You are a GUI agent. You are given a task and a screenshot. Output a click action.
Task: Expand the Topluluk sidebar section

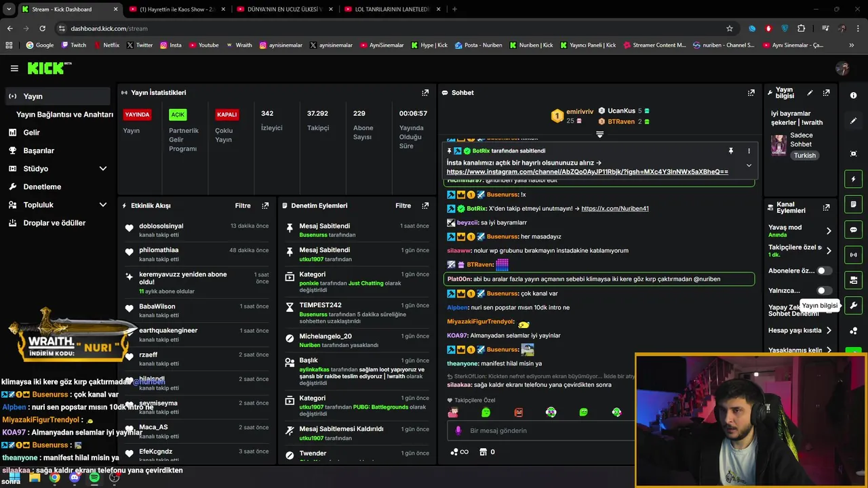[x=103, y=205]
